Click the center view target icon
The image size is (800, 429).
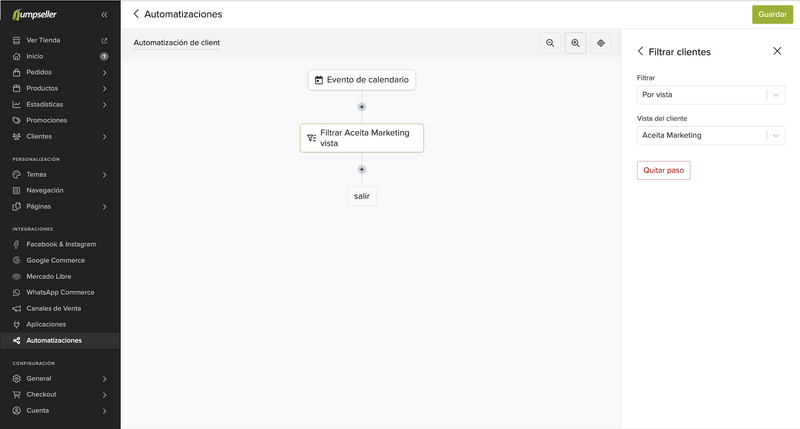click(x=600, y=43)
